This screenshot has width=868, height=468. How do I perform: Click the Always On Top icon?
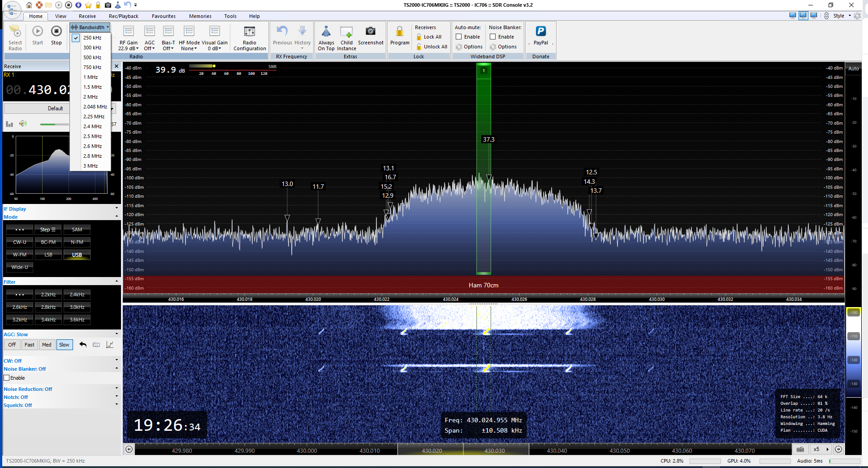click(x=326, y=31)
